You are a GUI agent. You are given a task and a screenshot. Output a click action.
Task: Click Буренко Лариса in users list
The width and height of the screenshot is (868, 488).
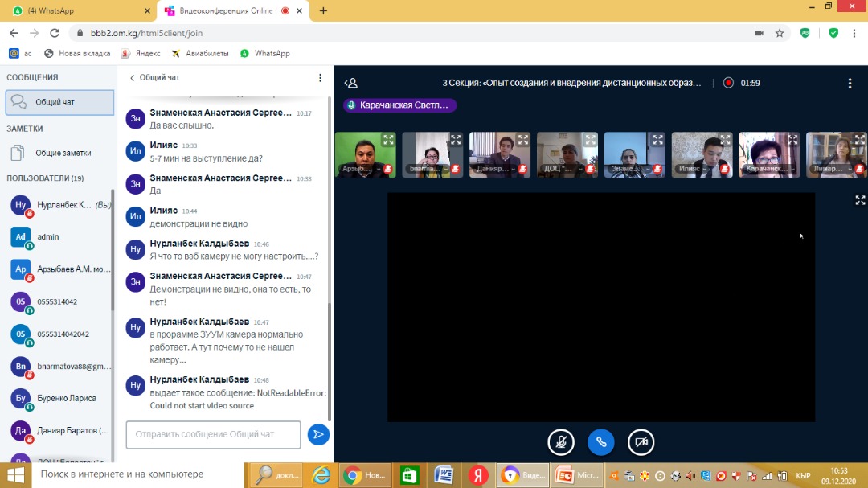66,398
